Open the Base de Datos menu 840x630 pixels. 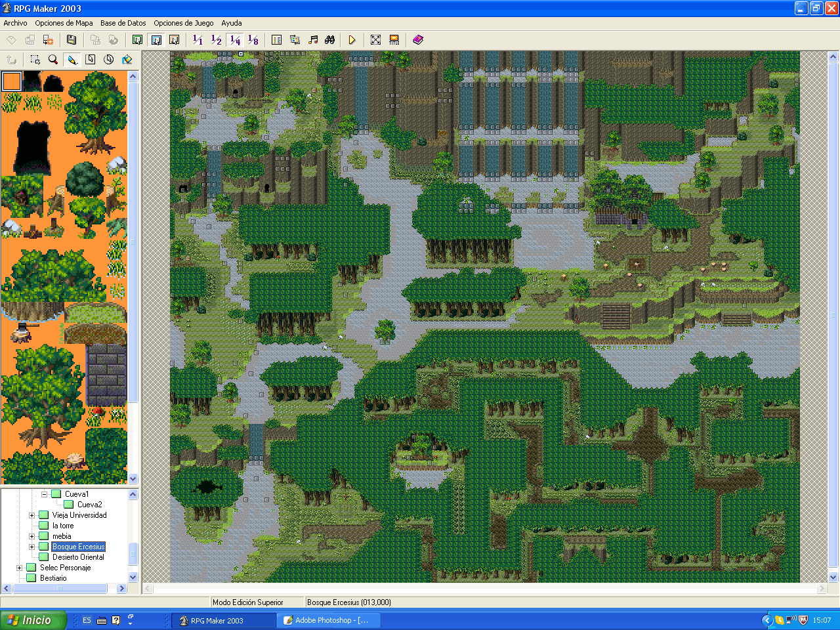pos(123,23)
